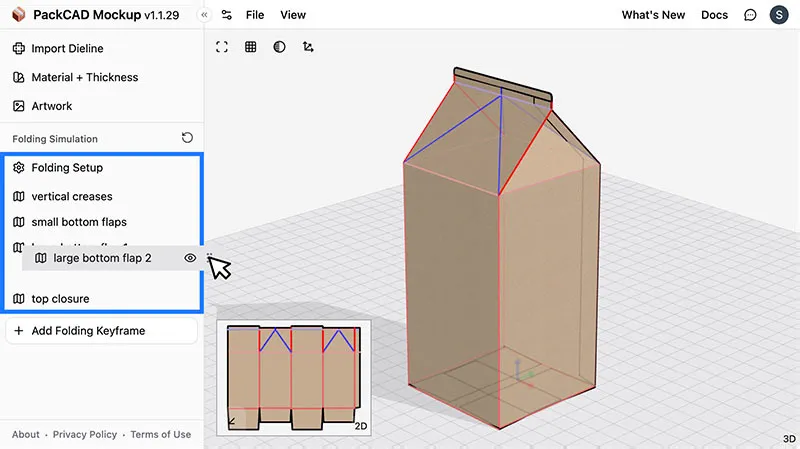Open the user avatar S menu
The image size is (800, 449).
779,15
